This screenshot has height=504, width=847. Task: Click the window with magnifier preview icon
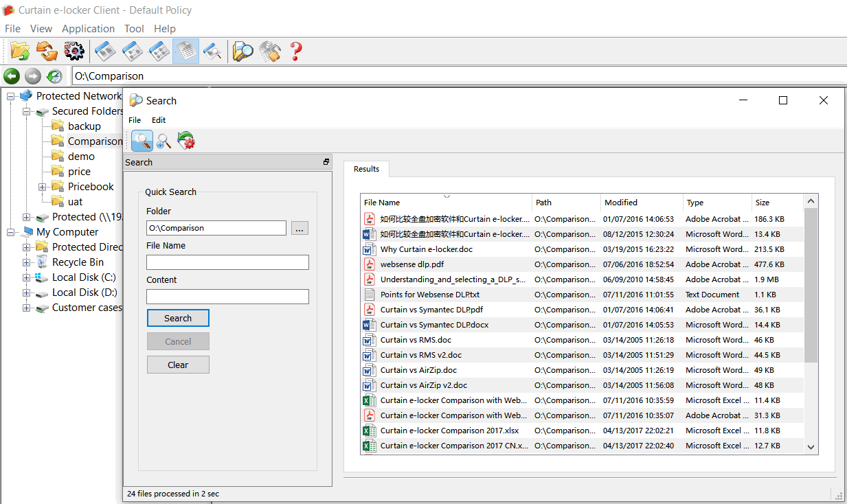click(212, 51)
